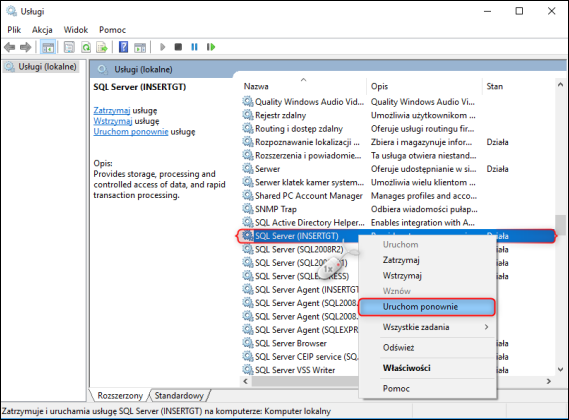Click gear icon of SQL Server Browser
The width and height of the screenshot is (569, 420).
pyautogui.click(x=248, y=343)
